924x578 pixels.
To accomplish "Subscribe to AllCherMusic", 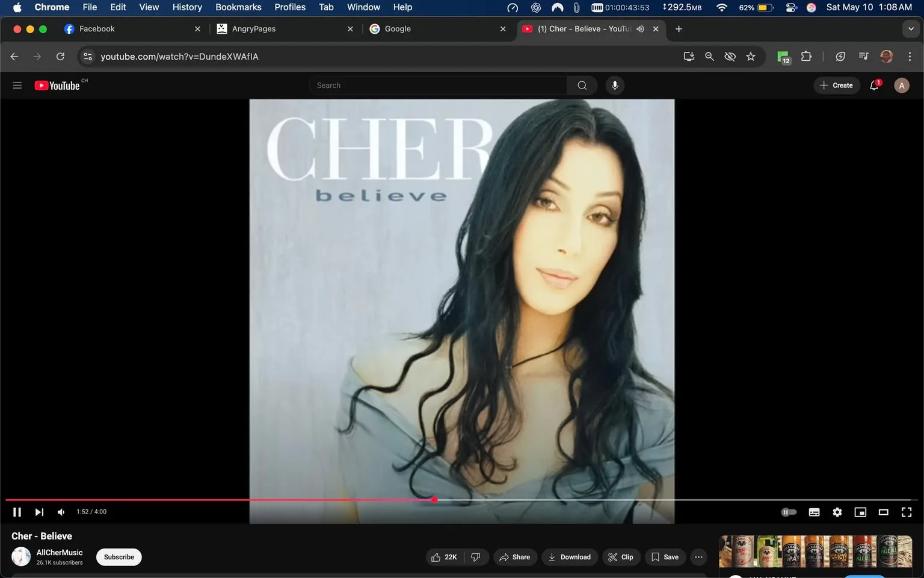I will coord(119,557).
